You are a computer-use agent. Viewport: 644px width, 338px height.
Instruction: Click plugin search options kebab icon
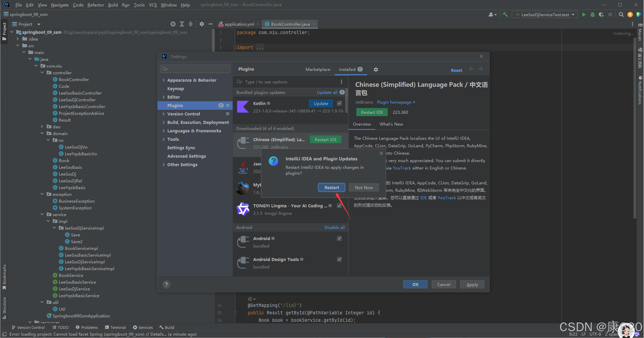341,82
